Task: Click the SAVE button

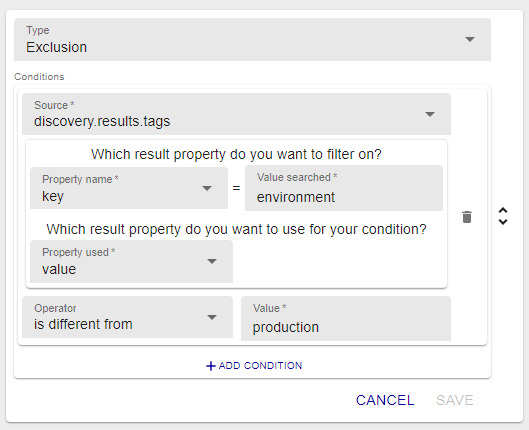Action: tap(454, 400)
